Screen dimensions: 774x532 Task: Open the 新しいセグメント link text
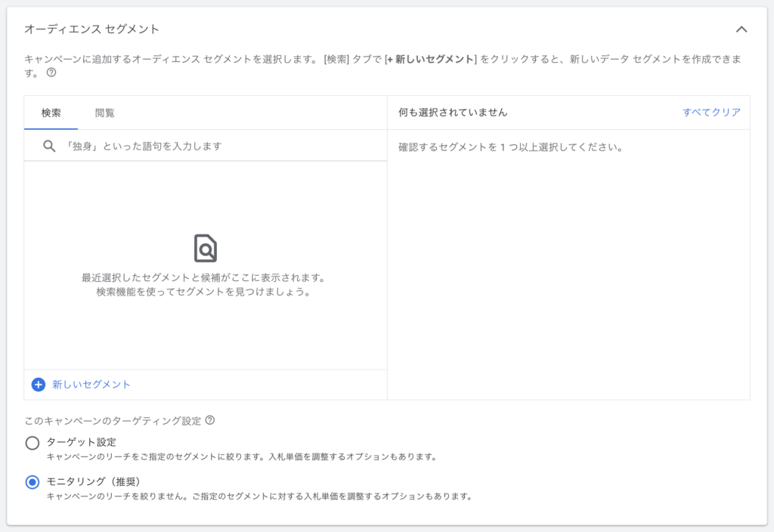click(x=91, y=385)
